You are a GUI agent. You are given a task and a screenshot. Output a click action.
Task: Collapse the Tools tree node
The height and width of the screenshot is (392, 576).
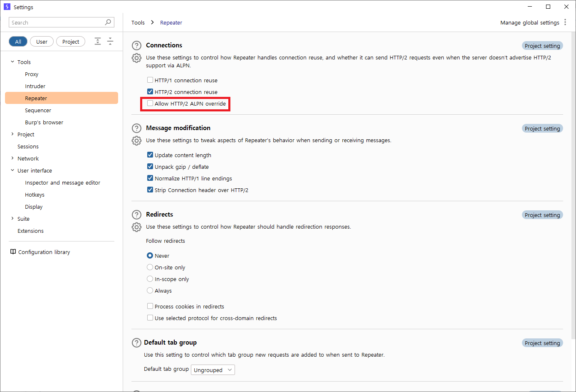click(12, 62)
